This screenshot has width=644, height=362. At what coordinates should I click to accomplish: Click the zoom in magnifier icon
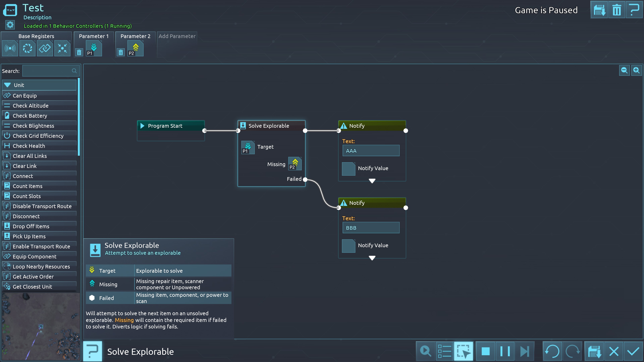pos(636,70)
